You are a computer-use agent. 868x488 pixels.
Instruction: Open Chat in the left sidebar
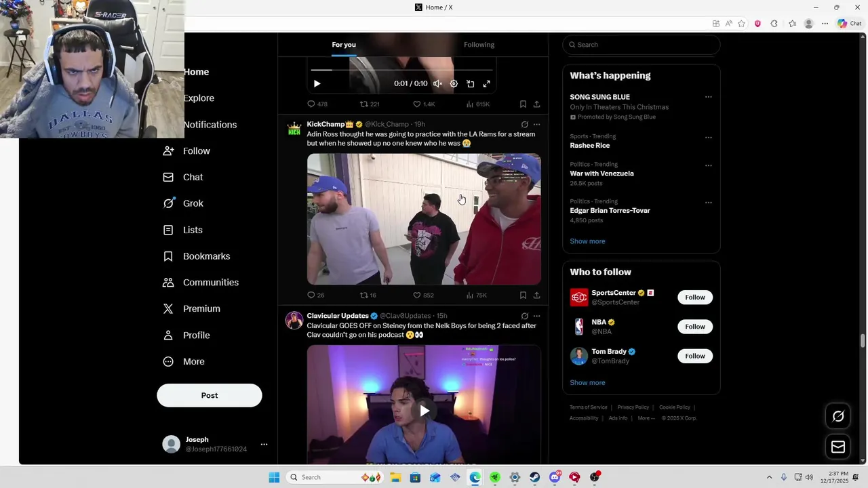pyautogui.click(x=183, y=177)
